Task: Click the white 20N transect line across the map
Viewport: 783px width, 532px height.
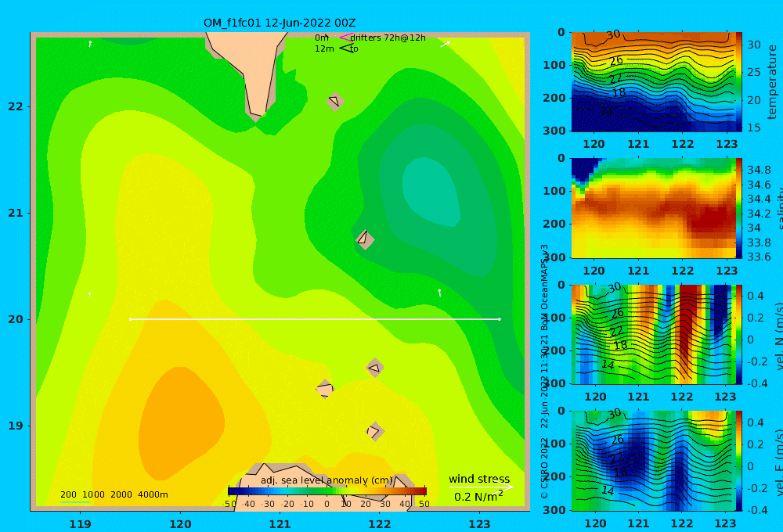Action: (x=315, y=319)
